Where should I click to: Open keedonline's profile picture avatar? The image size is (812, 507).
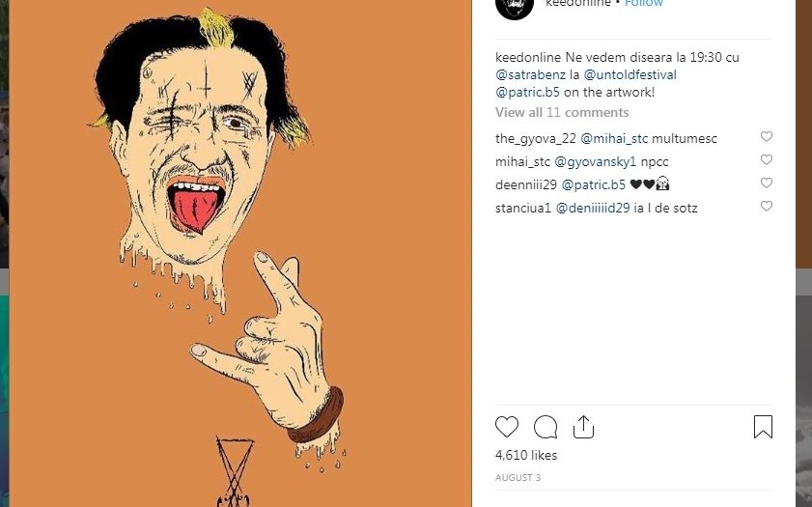(514, 6)
